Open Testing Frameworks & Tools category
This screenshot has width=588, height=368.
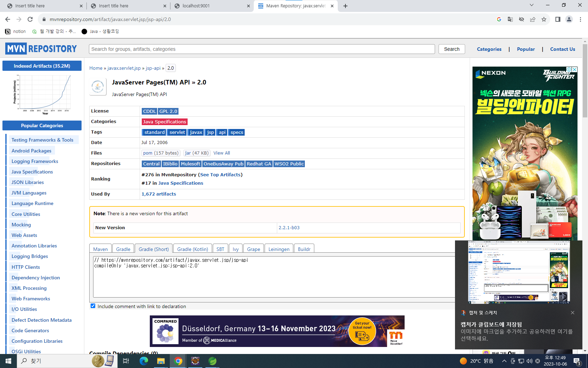click(42, 140)
